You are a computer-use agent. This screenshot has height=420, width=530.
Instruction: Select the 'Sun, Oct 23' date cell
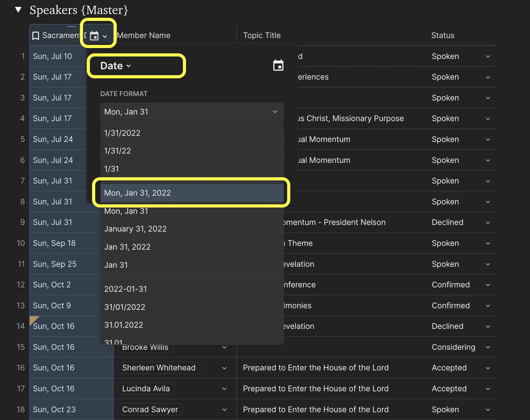pyautogui.click(x=54, y=409)
